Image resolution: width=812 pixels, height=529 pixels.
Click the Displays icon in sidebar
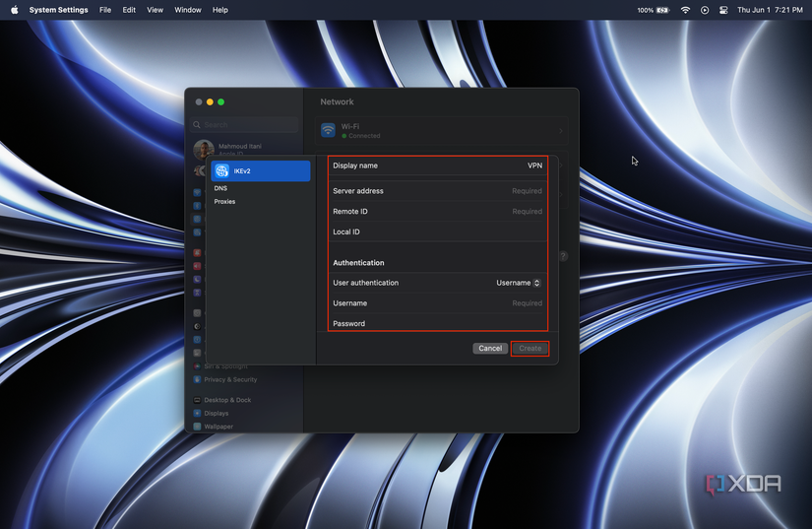(197, 413)
